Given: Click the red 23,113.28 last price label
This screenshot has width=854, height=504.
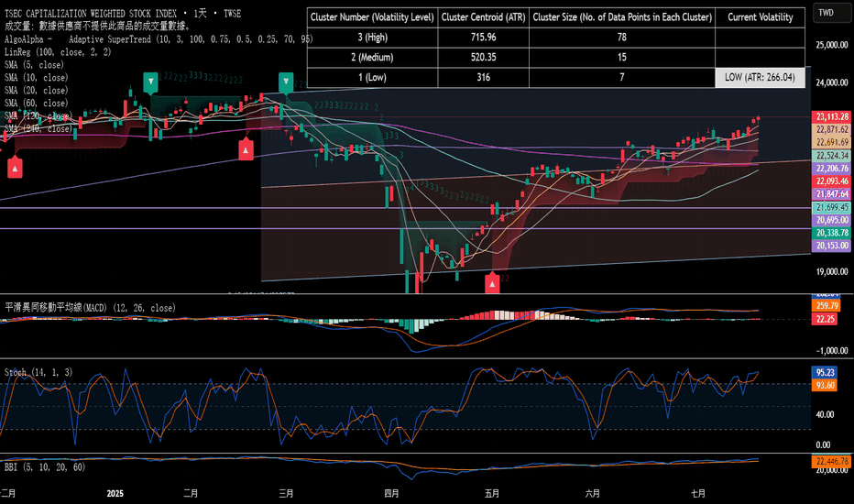Looking at the screenshot, I should click(832, 116).
